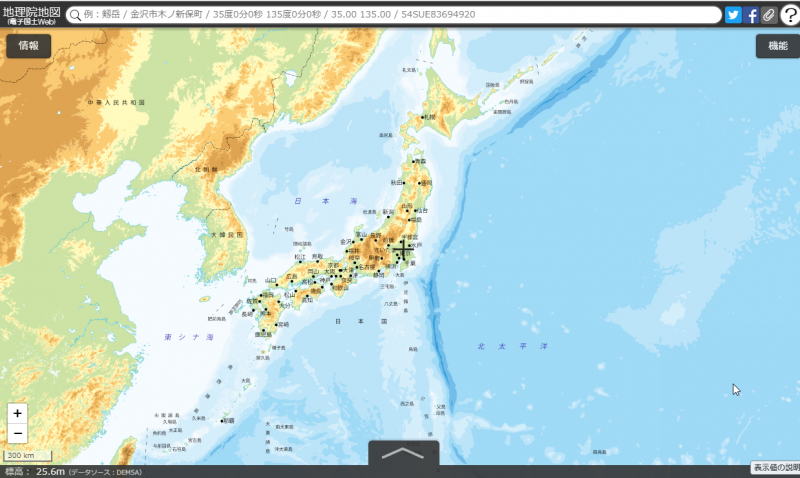Open help via the question mark icon

(789, 15)
